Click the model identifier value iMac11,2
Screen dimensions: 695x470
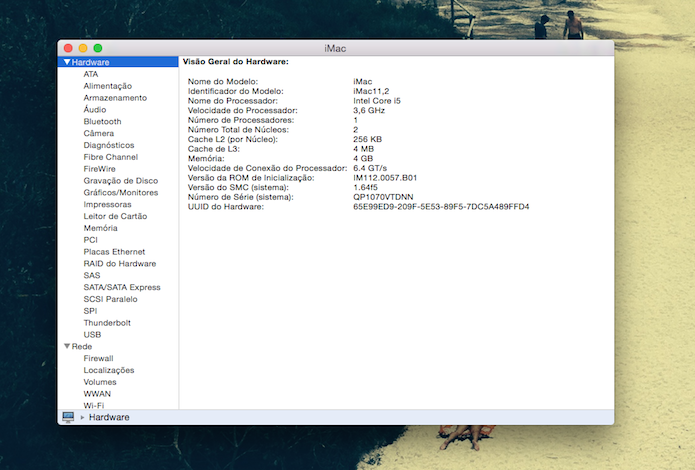pyautogui.click(x=371, y=91)
